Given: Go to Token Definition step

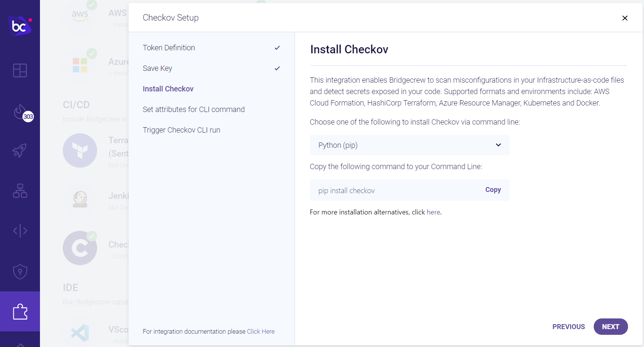Looking at the screenshot, I should click(x=169, y=48).
